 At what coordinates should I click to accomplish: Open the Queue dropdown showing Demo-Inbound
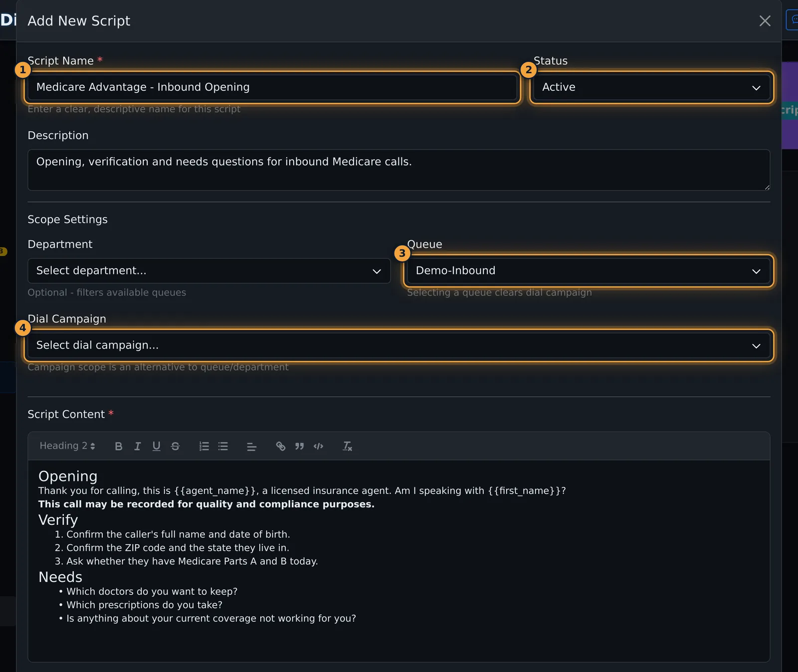tap(589, 271)
